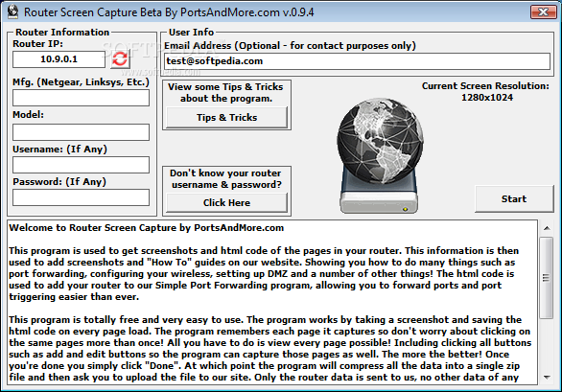Click the globe on drive image

click(x=380, y=156)
